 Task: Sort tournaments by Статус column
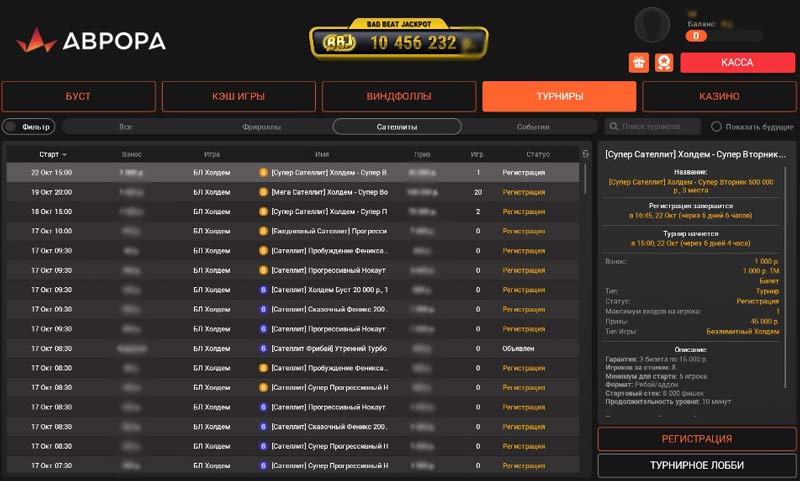[x=524, y=155]
